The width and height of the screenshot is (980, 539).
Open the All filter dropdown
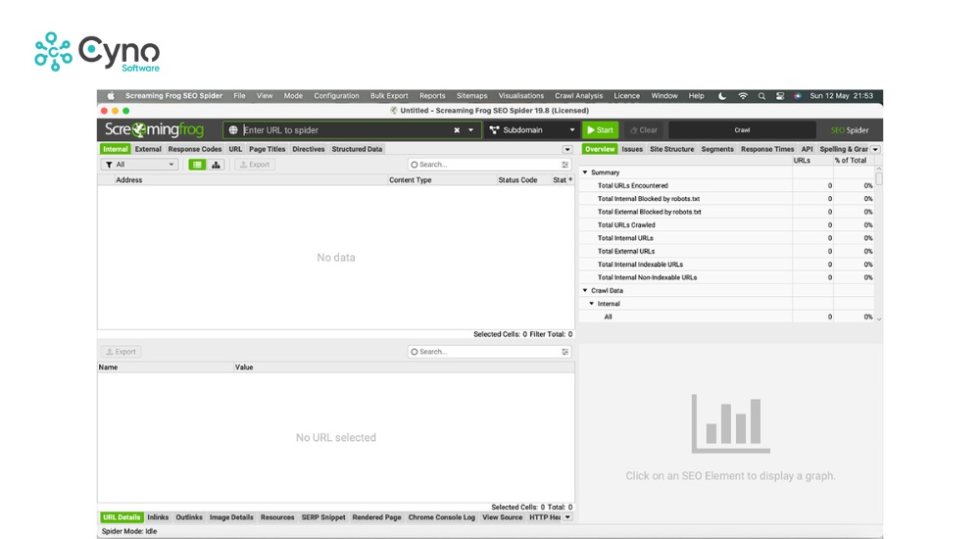click(140, 165)
